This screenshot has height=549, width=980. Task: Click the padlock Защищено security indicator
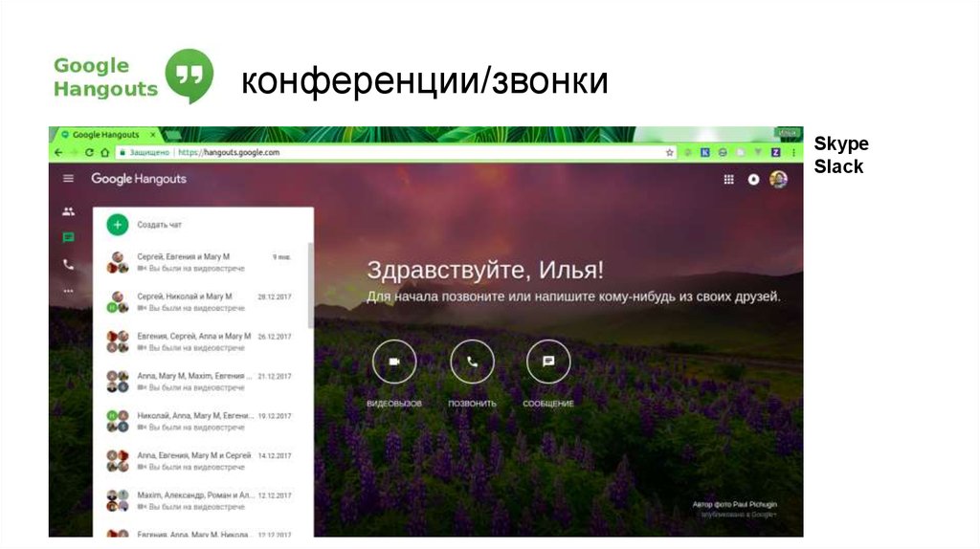pyautogui.click(x=145, y=152)
